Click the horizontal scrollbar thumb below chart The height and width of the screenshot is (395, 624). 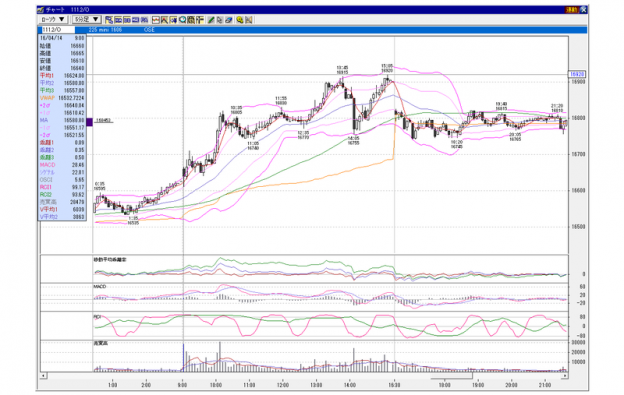click(451, 376)
